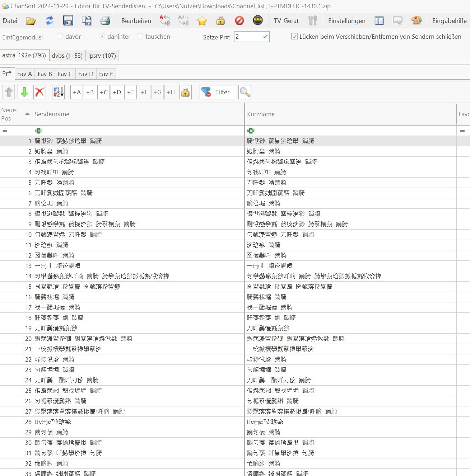Move selected channel down with green arrow

point(24,92)
